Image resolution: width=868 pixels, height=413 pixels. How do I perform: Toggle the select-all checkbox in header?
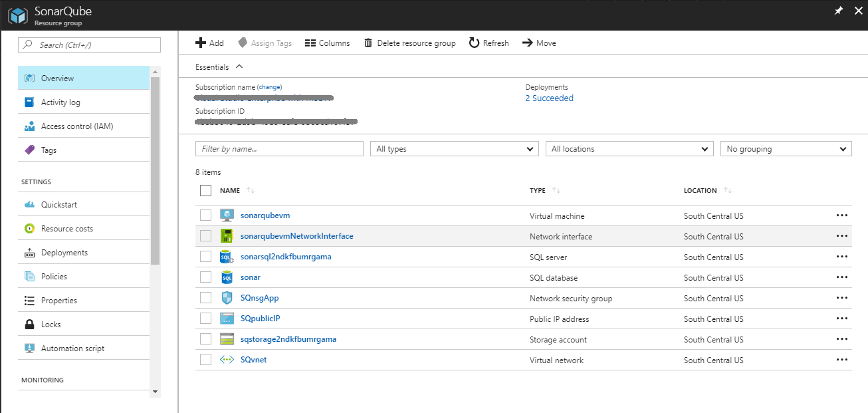[205, 190]
